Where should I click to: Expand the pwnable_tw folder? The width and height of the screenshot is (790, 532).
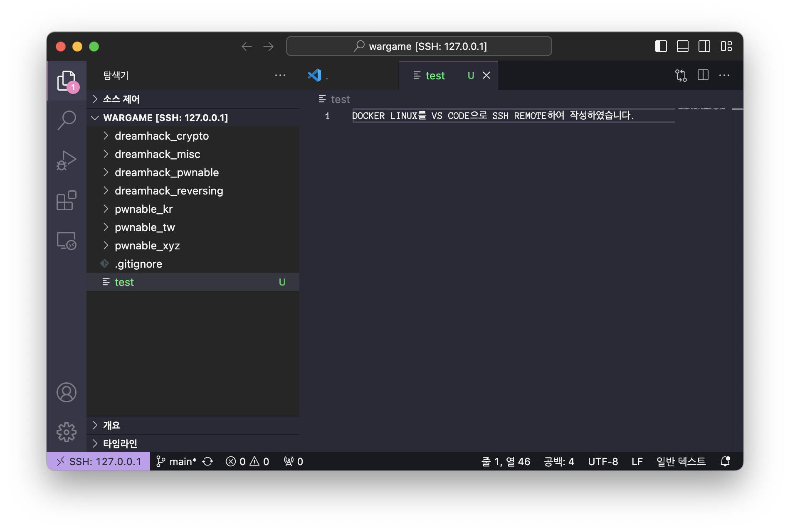193,227
